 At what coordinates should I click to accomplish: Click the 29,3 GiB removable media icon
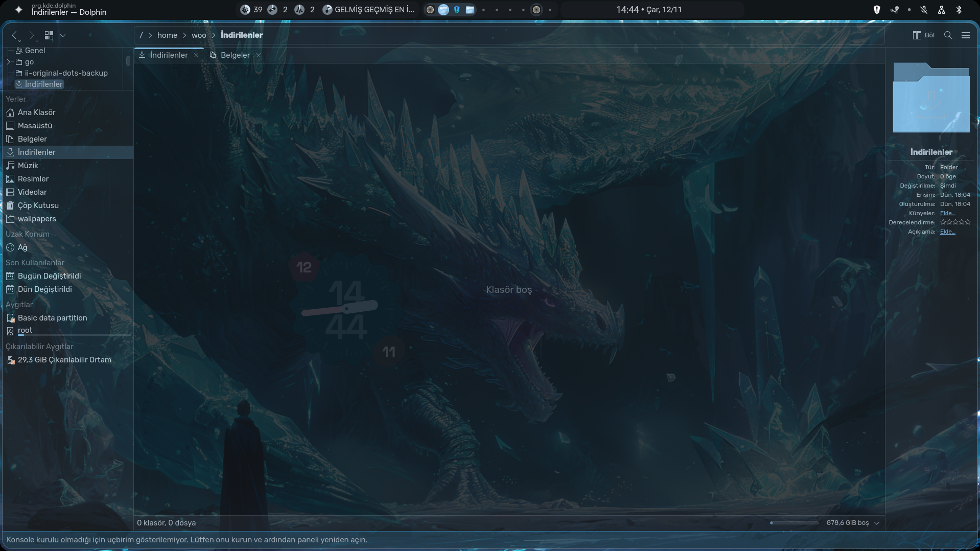[10, 360]
